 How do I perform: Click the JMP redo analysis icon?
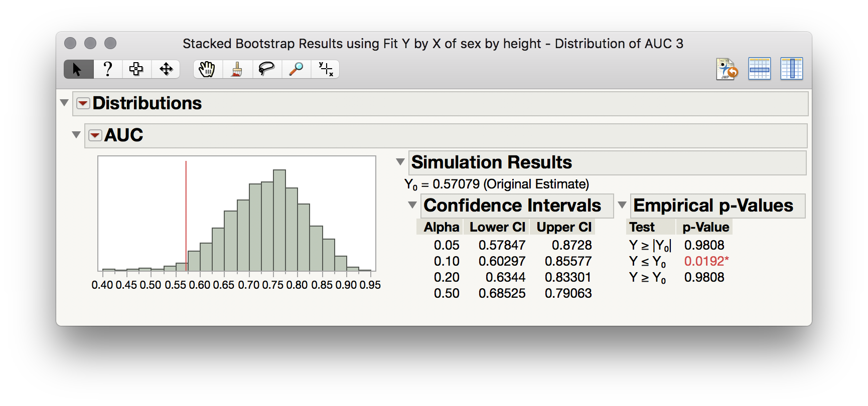[x=727, y=69]
